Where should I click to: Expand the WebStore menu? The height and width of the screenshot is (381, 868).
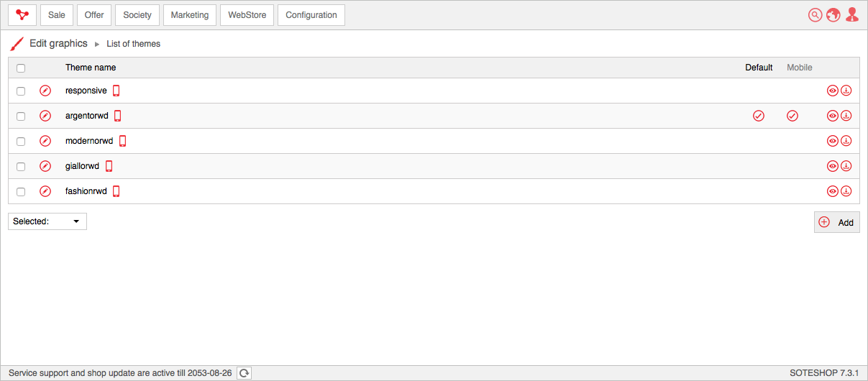[247, 15]
